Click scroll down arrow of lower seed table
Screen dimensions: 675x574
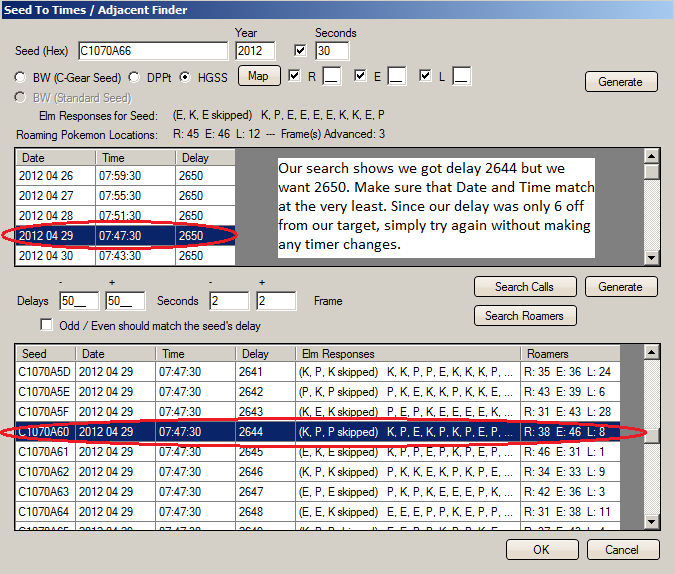pyautogui.click(x=652, y=522)
